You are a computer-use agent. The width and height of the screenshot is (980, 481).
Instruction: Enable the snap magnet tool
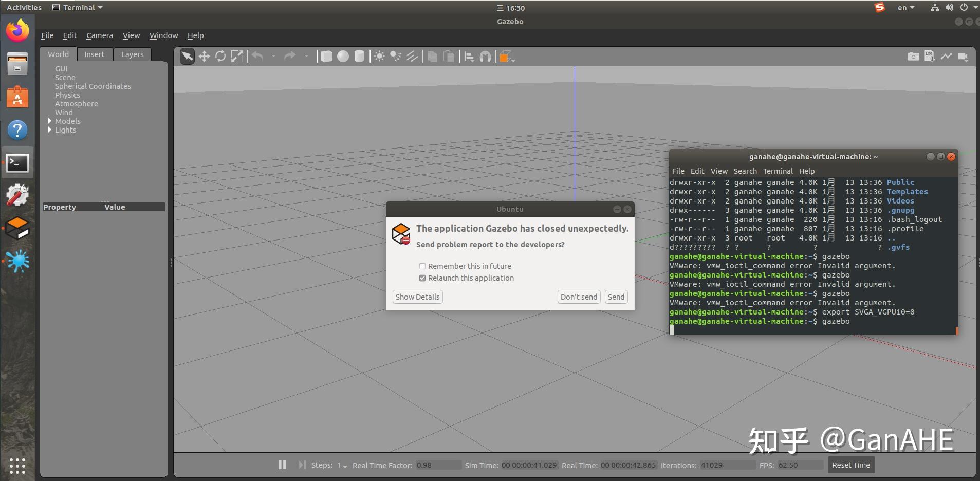485,57
